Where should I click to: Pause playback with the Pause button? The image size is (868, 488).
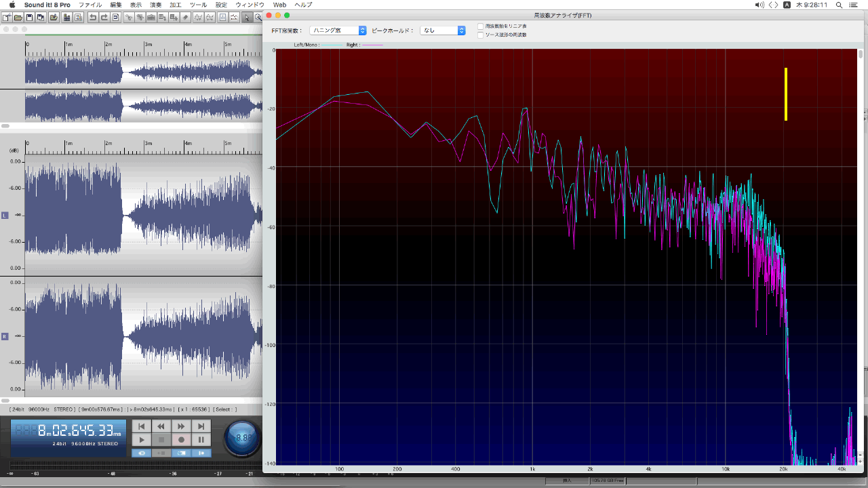click(201, 440)
